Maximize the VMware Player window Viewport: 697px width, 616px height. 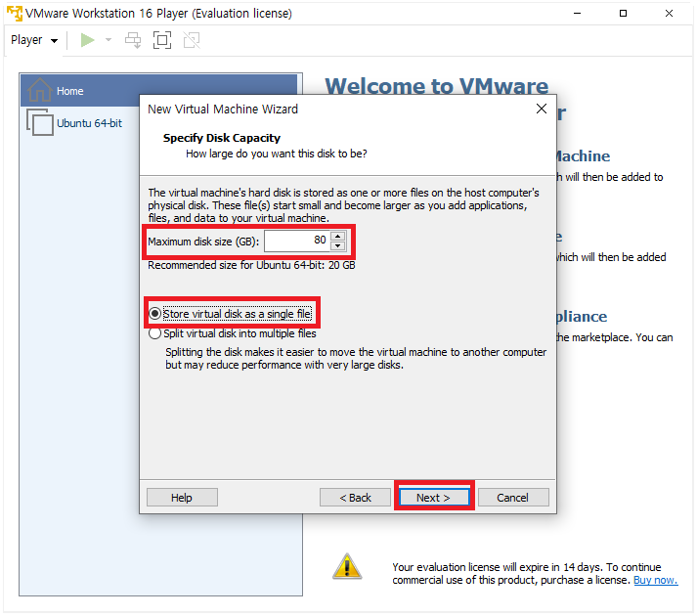click(624, 14)
